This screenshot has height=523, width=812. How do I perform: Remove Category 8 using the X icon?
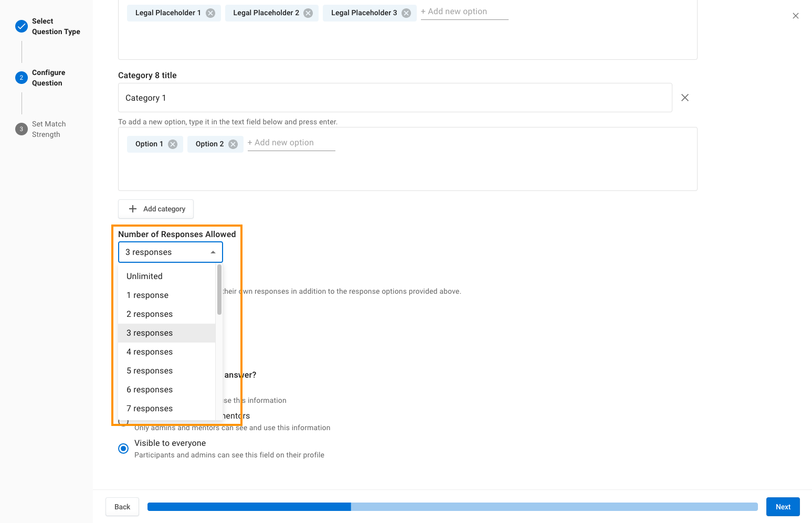[685, 98]
